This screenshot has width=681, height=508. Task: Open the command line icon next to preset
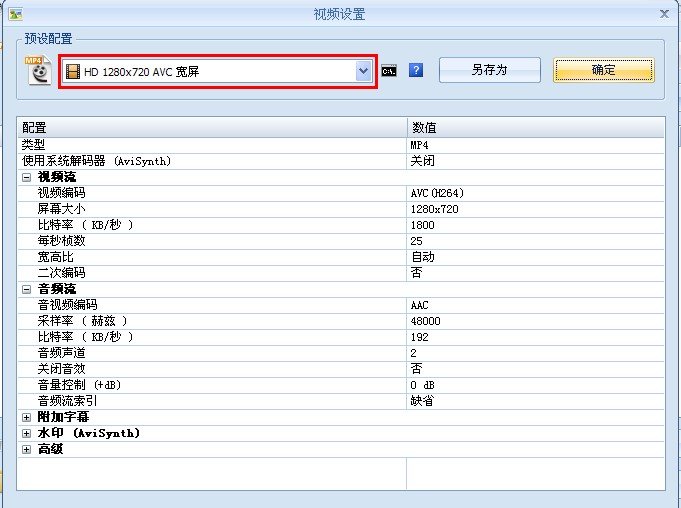click(x=389, y=71)
